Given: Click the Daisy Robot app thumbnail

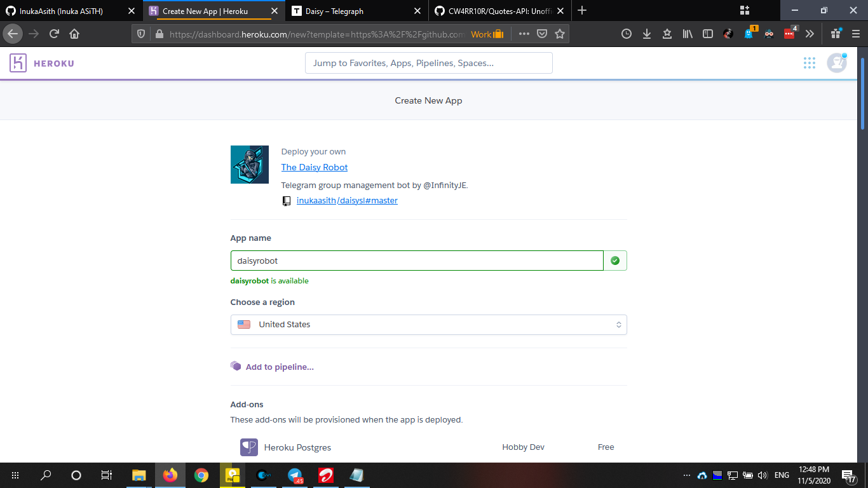Looking at the screenshot, I should click(250, 165).
